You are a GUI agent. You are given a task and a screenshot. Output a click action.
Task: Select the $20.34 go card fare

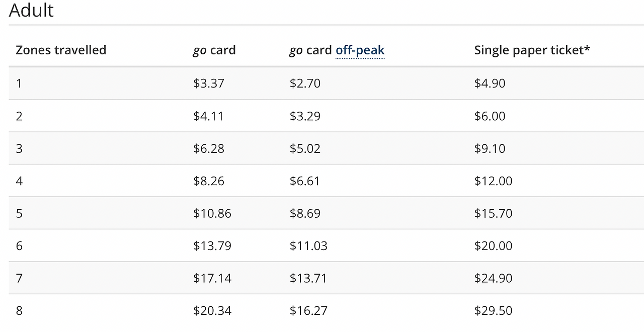coord(212,311)
